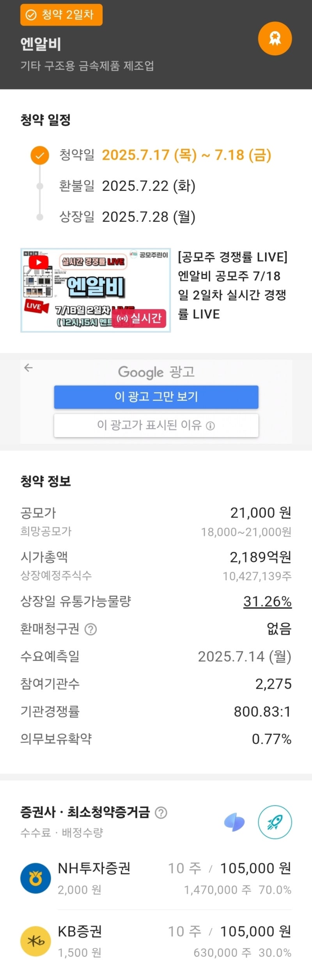Tap the blue swirl icon beside rocket
Viewport: 312px width, 980px height.
click(234, 822)
